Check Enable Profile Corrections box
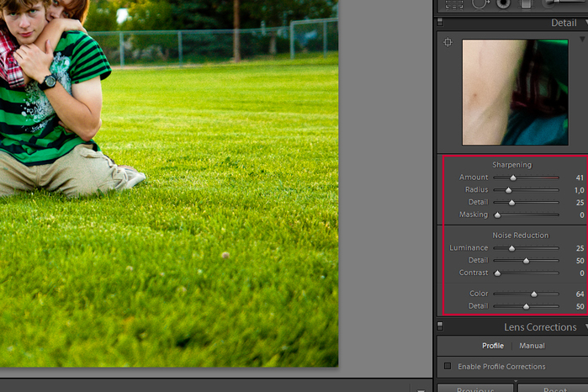The width and height of the screenshot is (588, 392). pyautogui.click(x=448, y=366)
